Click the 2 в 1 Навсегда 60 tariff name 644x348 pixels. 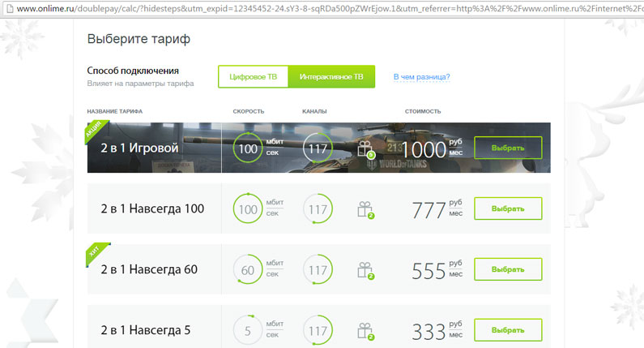pyautogui.click(x=149, y=269)
